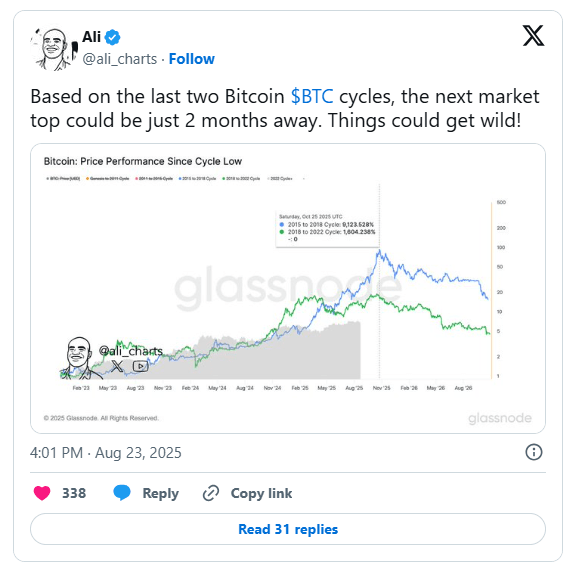Click the Oct 25 2025 dotted chart marker

(x=380, y=282)
